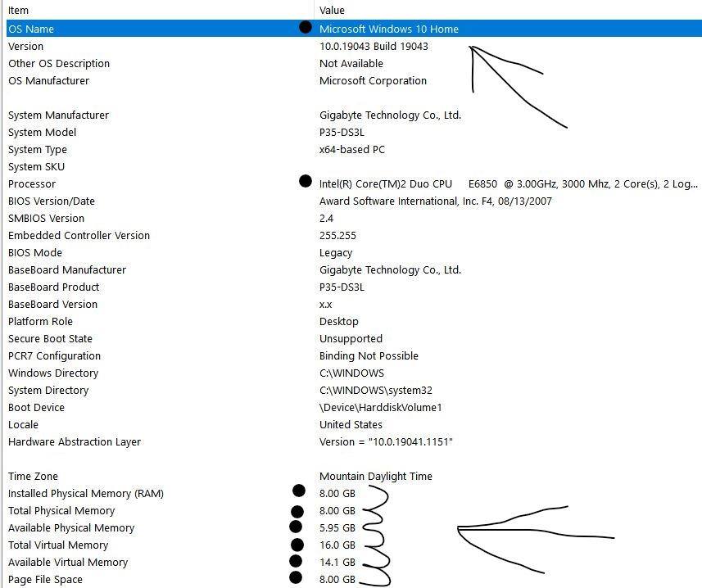The height and width of the screenshot is (588, 702).
Task: Click Installed Physical Memory (RAM) row
Action: 85,493
